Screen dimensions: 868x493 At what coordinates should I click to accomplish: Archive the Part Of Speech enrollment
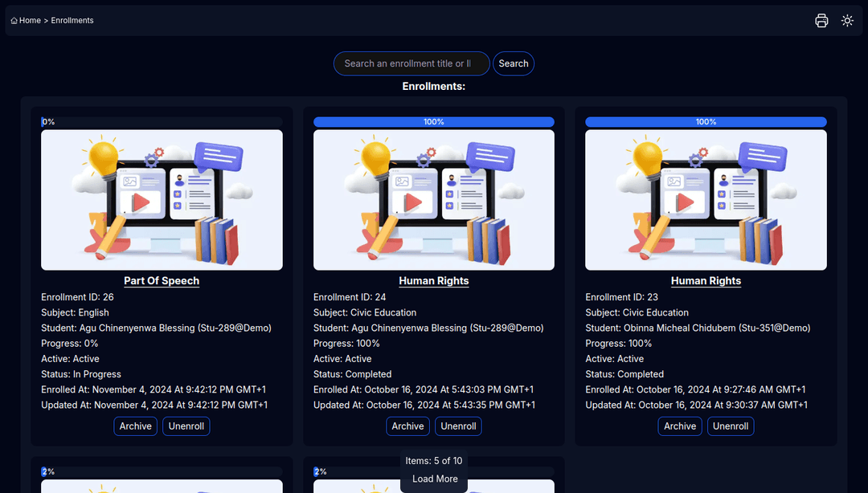(136, 426)
